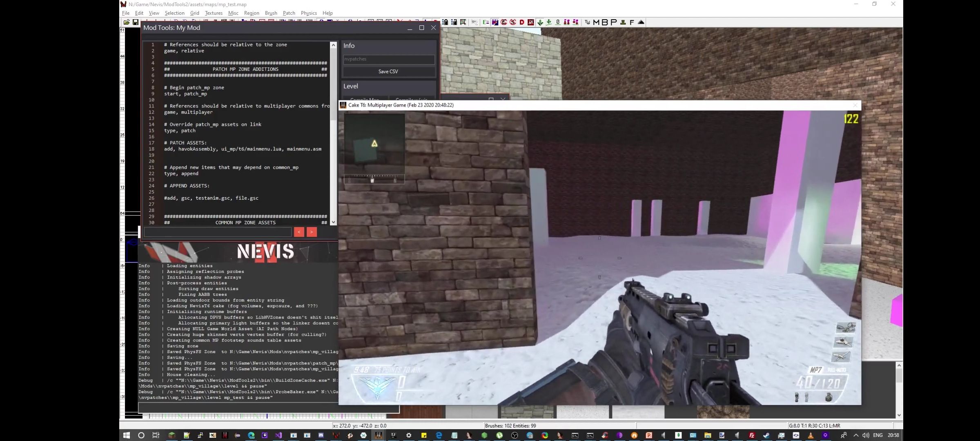Click the black mountain triangle toolbar icon
This screenshot has width=980, height=441.
(641, 22)
